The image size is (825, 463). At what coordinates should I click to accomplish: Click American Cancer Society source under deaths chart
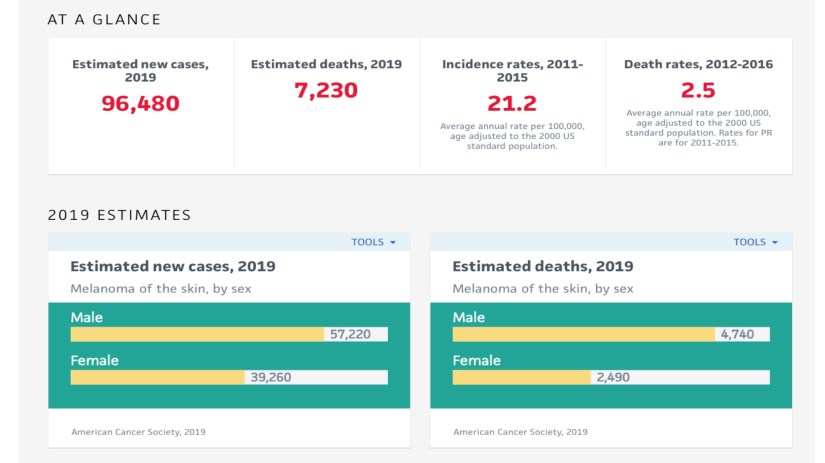click(520, 432)
